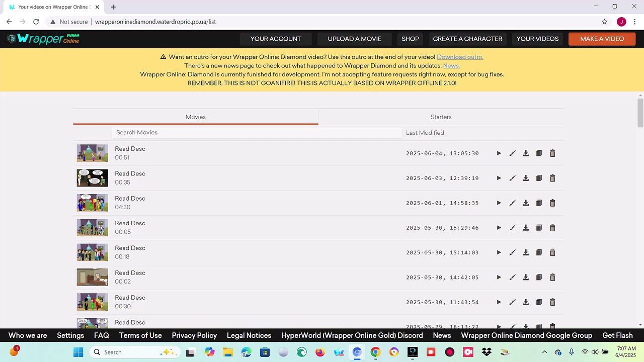
Task: Open CREATE A CHARACTER
Action: pyautogui.click(x=467, y=39)
